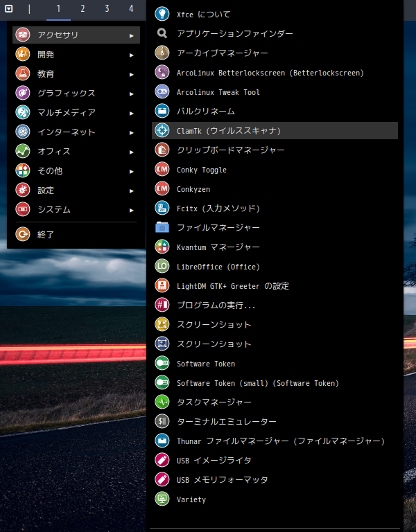Expand the マルチメディア submenu arrow
416x532 pixels.
132,113
